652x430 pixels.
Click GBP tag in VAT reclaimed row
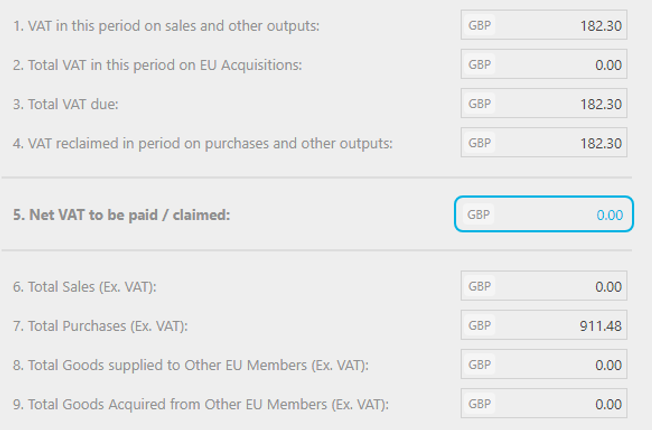480,142
